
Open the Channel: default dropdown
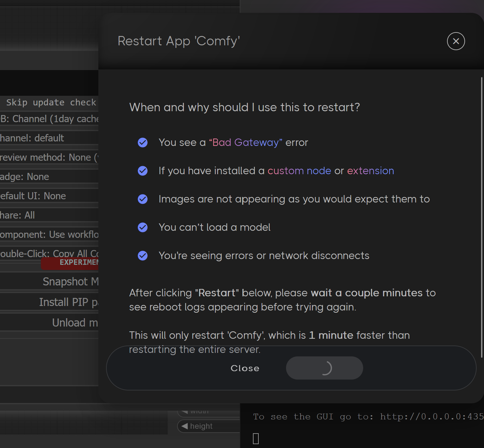click(49, 138)
